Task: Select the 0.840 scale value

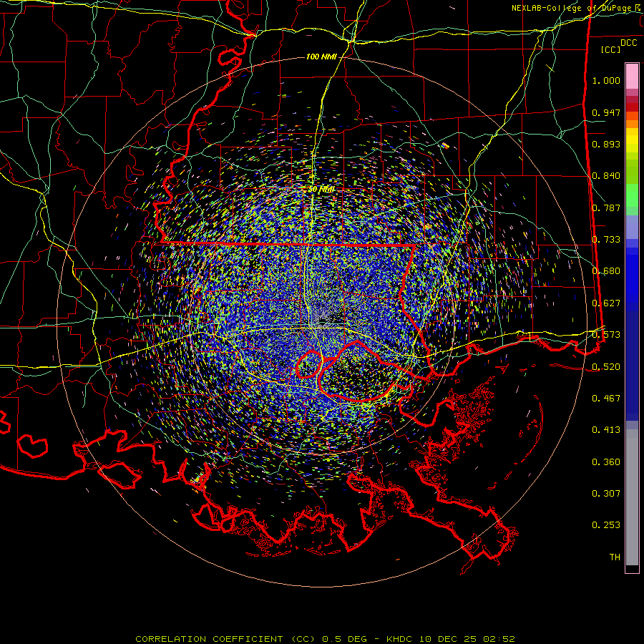Action: (606, 176)
